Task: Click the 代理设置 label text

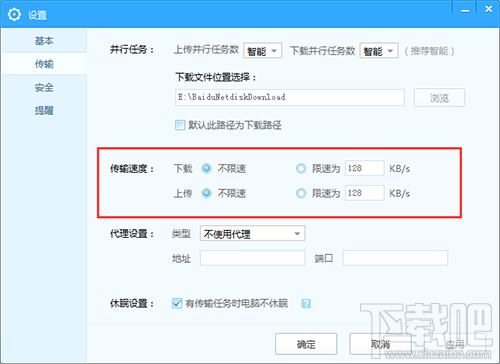Action: (132, 233)
